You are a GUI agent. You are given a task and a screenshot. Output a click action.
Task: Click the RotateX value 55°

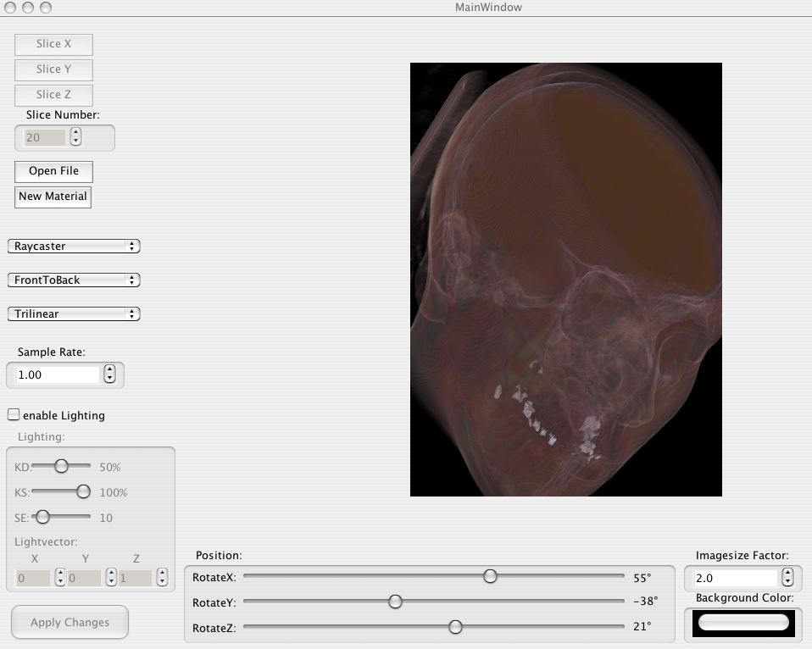pos(642,578)
